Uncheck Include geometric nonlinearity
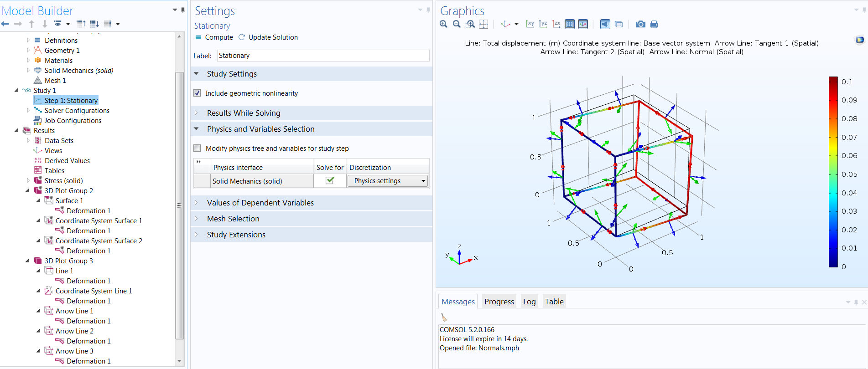This screenshot has width=868, height=369. (197, 93)
